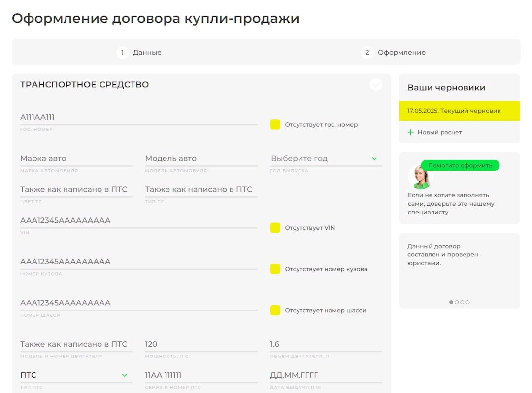This screenshot has height=393, width=532.
Task: Click step 2 circle for Оформление
Action: [367, 52]
